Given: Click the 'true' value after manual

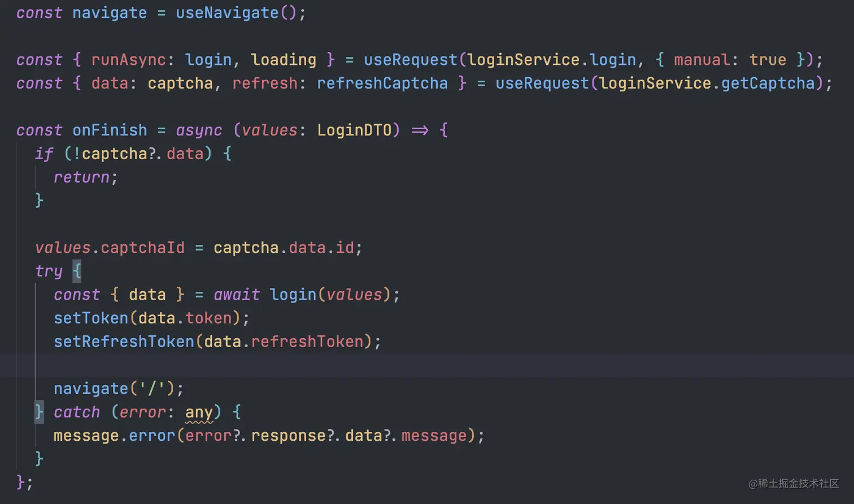Looking at the screenshot, I should click(x=768, y=60).
